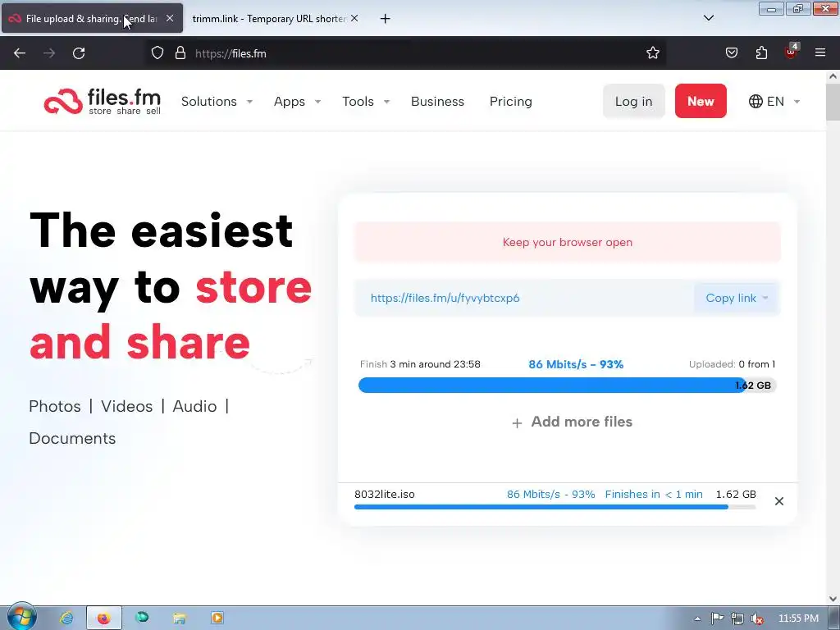Screen dimensions: 840x630
Task: Reload the page with the refresh icon
Action: tap(79, 53)
